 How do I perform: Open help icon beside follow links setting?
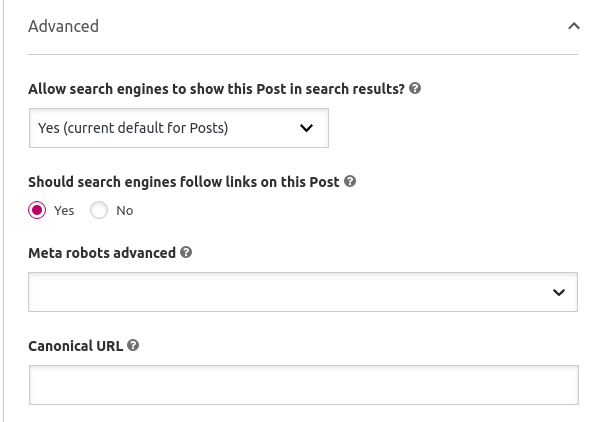click(350, 181)
